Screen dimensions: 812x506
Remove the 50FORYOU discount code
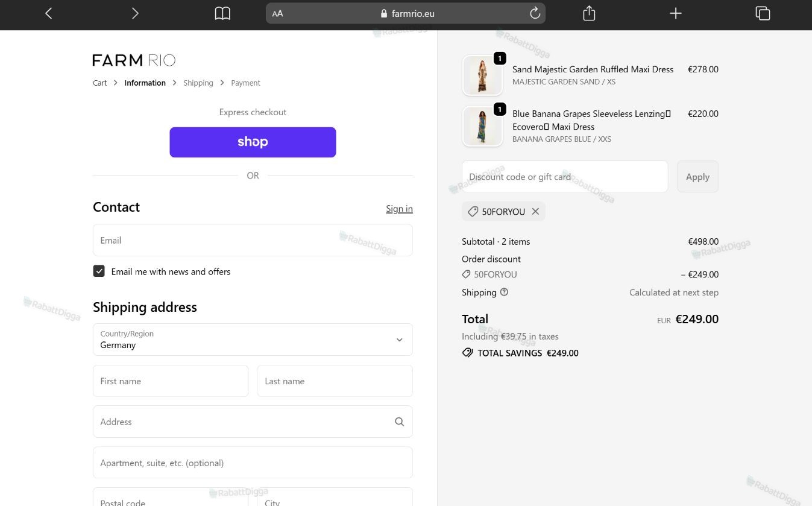(x=535, y=211)
